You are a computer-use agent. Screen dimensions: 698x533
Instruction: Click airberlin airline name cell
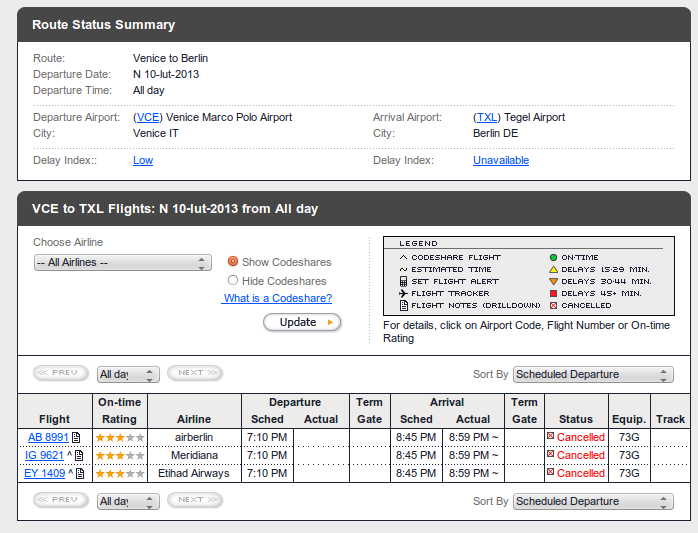click(x=194, y=437)
